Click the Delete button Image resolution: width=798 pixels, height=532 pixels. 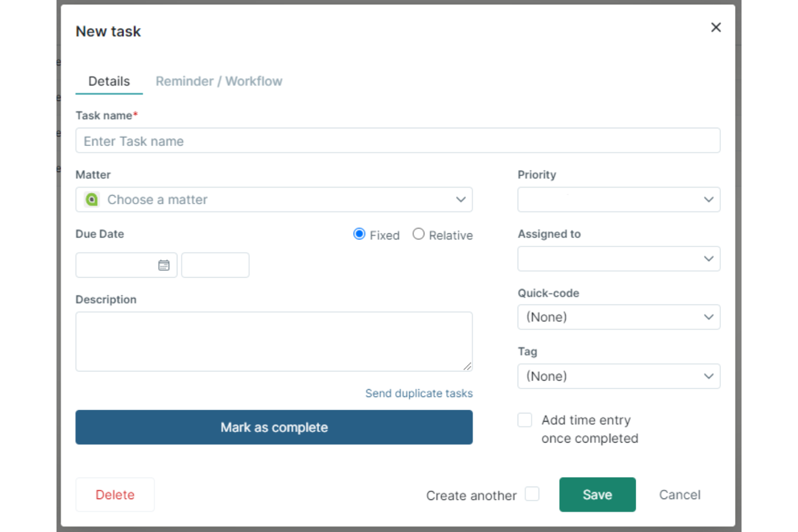click(114, 494)
